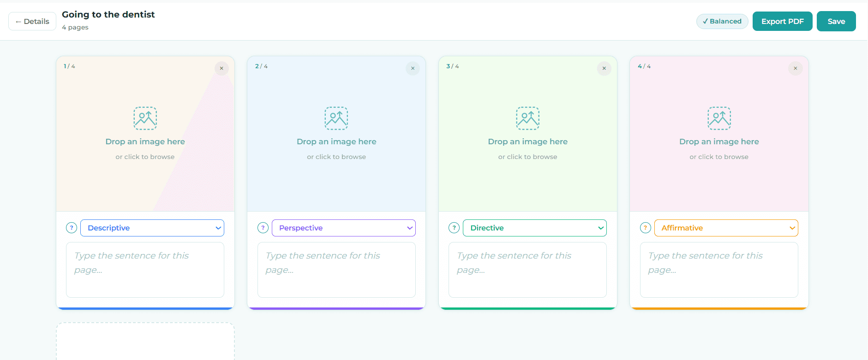Click the image upload icon on page 3
This screenshot has height=360, width=868.
click(x=528, y=118)
